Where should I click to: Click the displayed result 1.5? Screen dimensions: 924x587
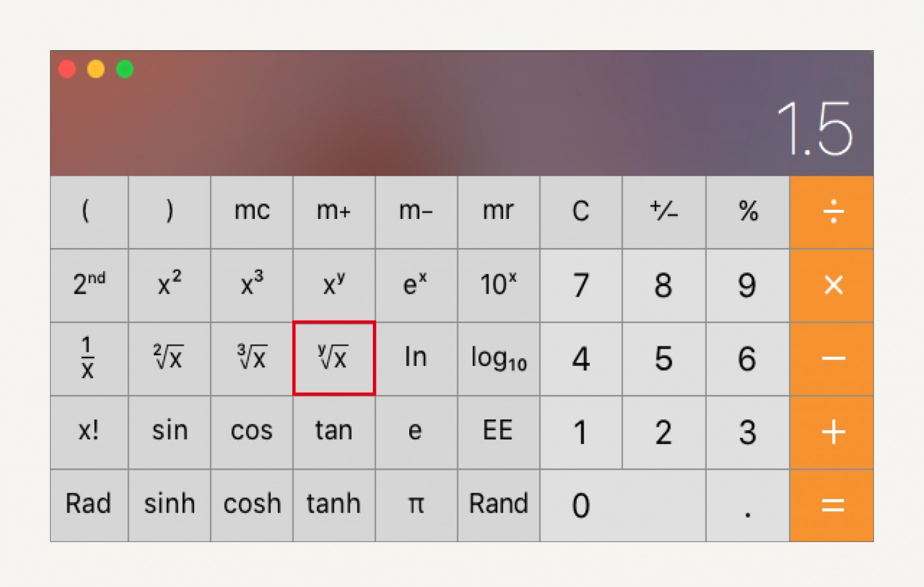point(815,129)
